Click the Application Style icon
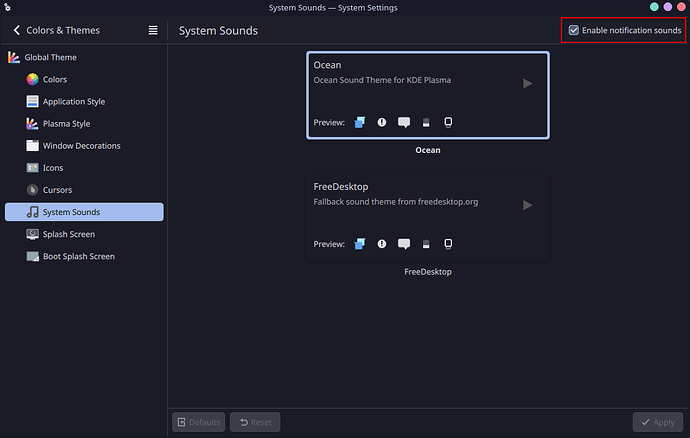690x438 pixels. 32,101
